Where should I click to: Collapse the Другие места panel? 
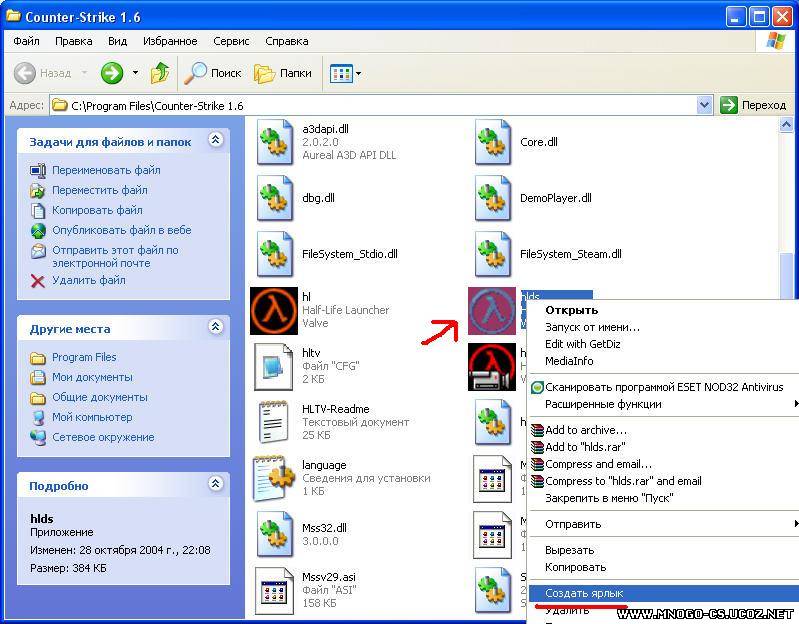click(216, 327)
